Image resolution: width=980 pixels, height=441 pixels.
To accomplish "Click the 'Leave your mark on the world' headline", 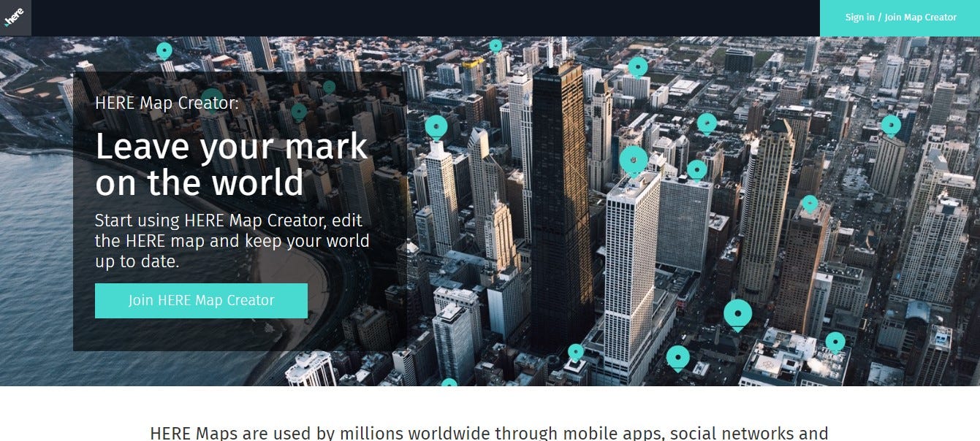I will (232, 164).
